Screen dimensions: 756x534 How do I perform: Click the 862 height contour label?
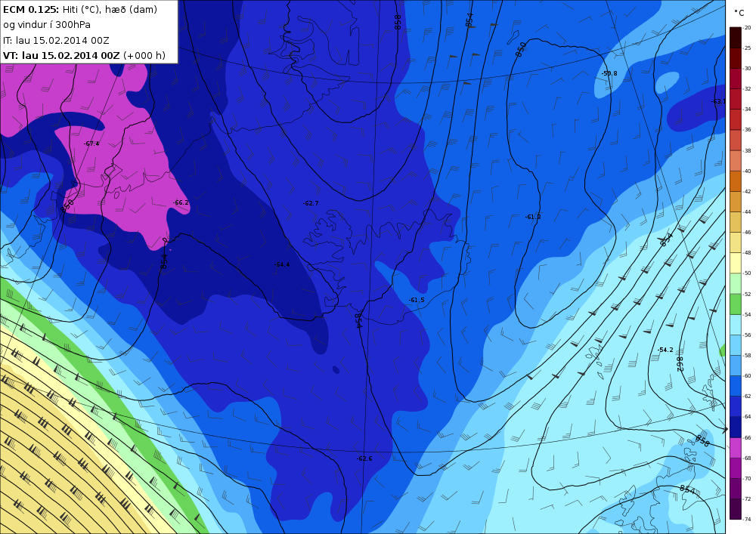(679, 363)
